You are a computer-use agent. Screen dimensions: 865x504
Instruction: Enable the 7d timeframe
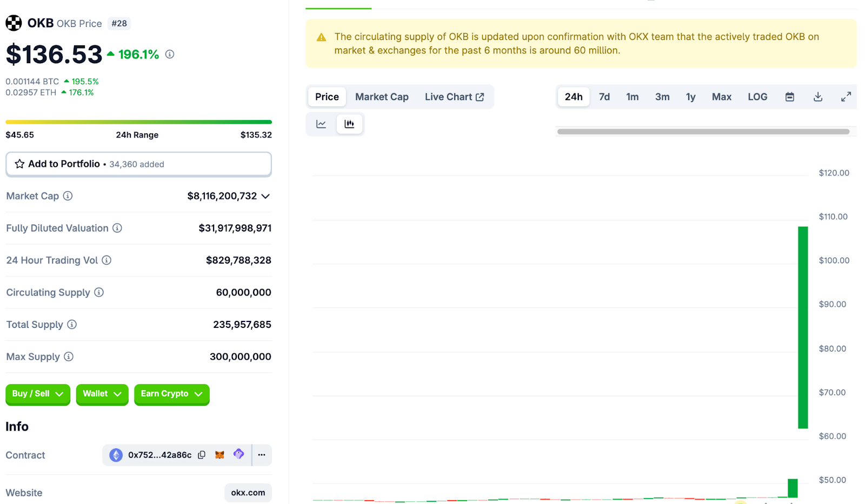point(604,97)
